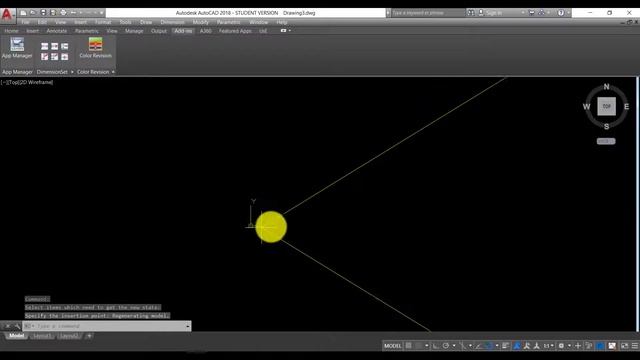640x360 pixels.
Task: Open the AutoCAD application menu logo
Action: pyautogui.click(x=7, y=15)
